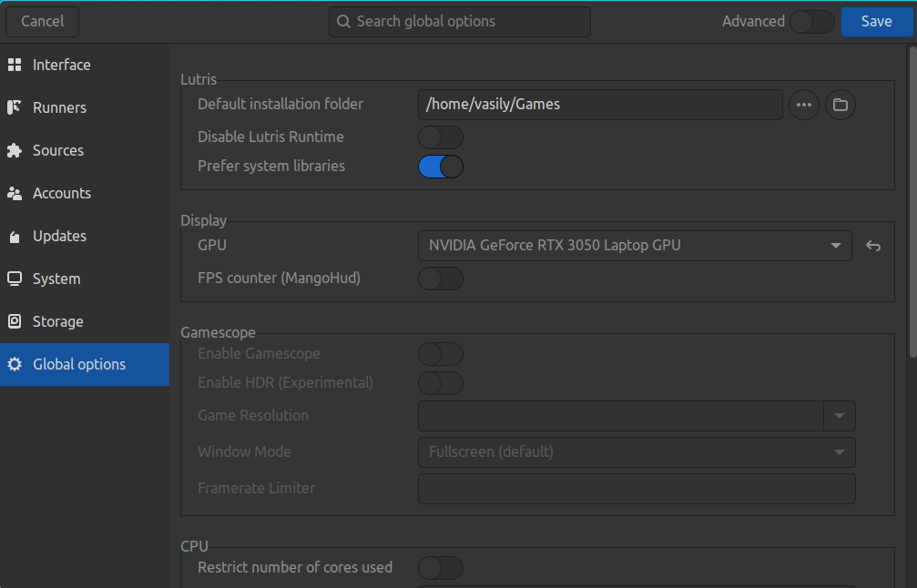Click the Sources puzzle-piece icon
917x588 pixels.
(15, 150)
